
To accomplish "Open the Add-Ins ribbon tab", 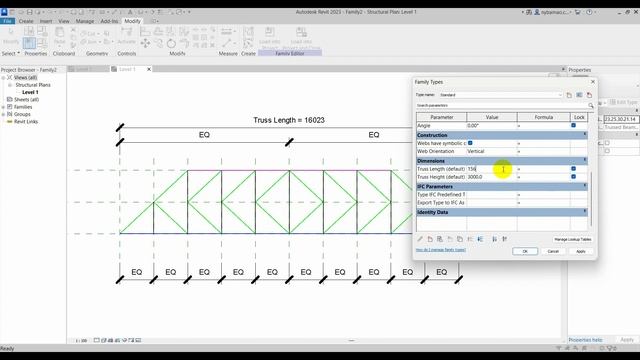I will click(109, 21).
